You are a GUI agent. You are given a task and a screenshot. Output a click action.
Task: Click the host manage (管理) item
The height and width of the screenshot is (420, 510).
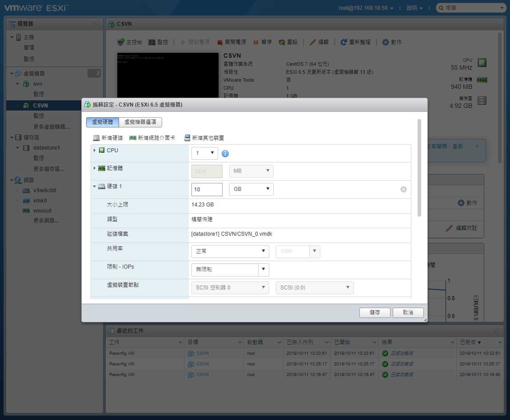pyautogui.click(x=28, y=48)
